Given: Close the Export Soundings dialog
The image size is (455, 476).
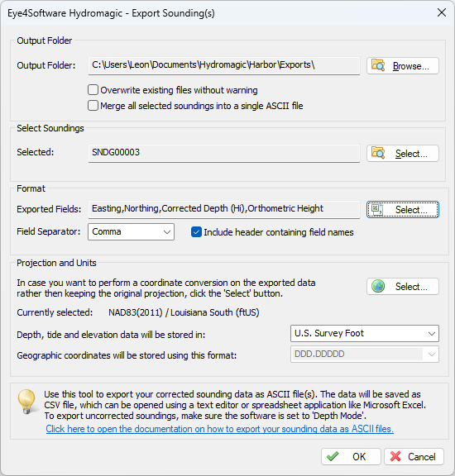Looking at the screenshot, I should pyautogui.click(x=441, y=12).
